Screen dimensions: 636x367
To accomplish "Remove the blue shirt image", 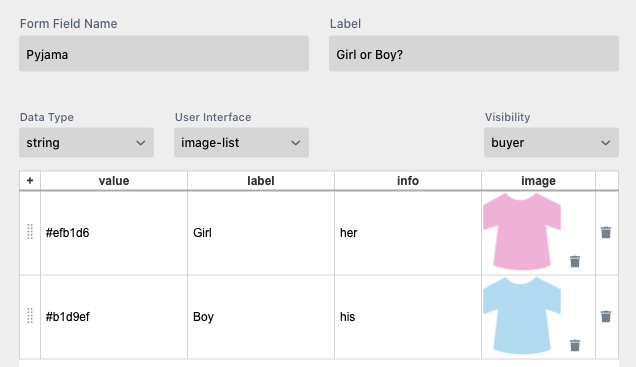I will click(575, 345).
